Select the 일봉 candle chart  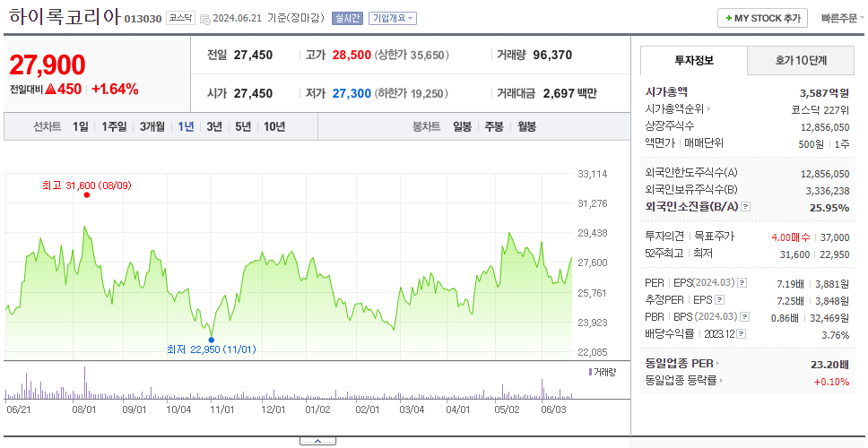(x=462, y=126)
